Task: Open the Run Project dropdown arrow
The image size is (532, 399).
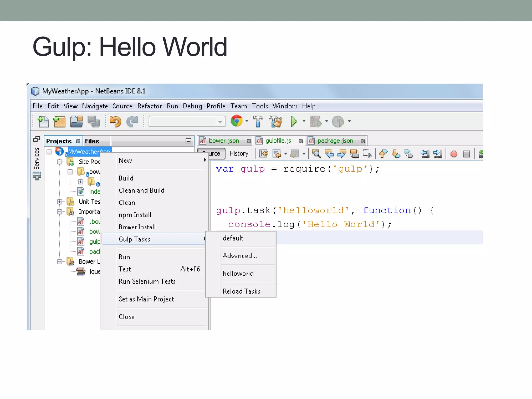Action: pos(304,121)
